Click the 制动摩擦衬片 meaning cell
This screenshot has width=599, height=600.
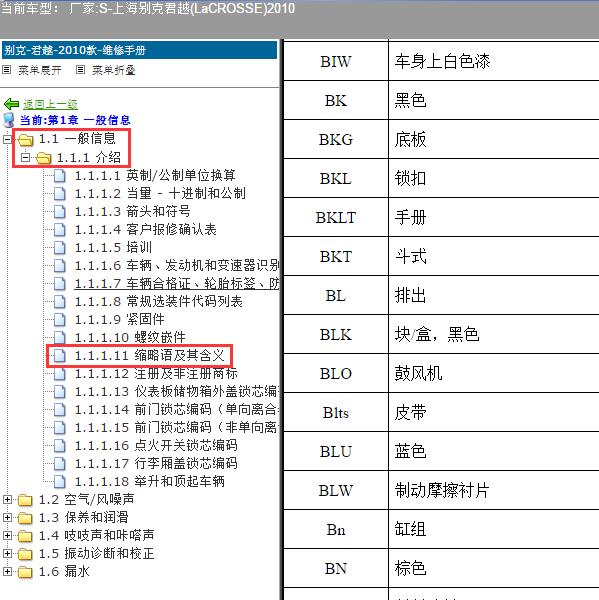[x=494, y=491]
